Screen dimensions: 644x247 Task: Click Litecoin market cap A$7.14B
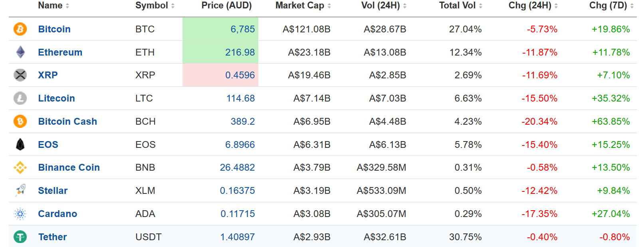tap(312, 98)
